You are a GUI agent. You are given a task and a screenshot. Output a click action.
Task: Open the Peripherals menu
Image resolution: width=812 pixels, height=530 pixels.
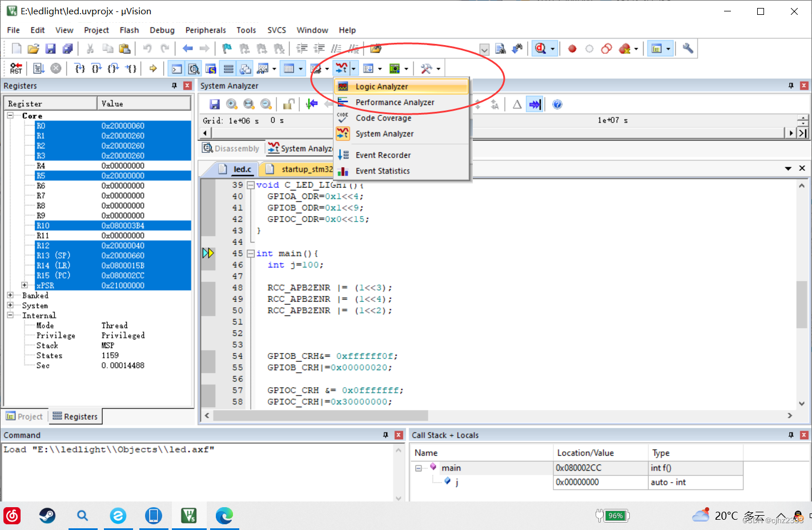pos(206,30)
